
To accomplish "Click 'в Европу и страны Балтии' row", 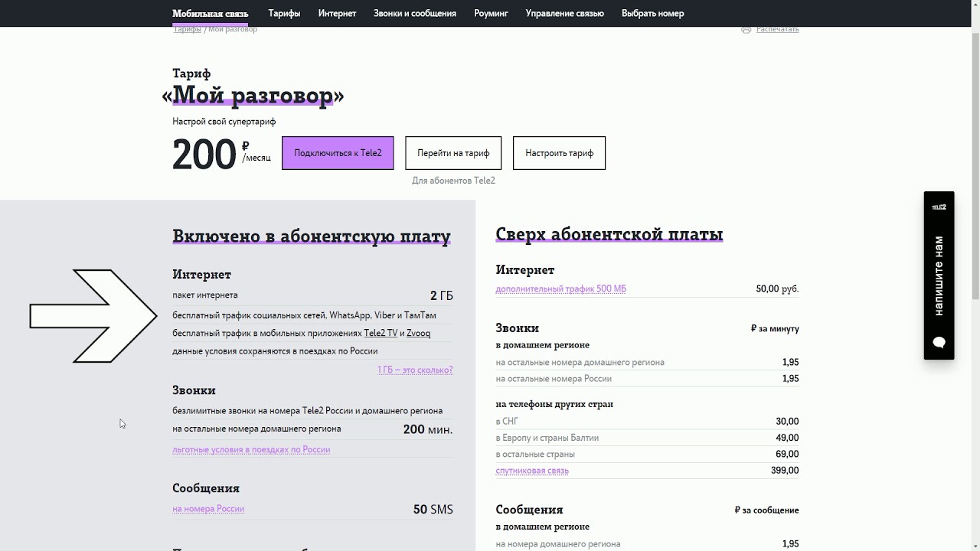I will (x=647, y=438).
